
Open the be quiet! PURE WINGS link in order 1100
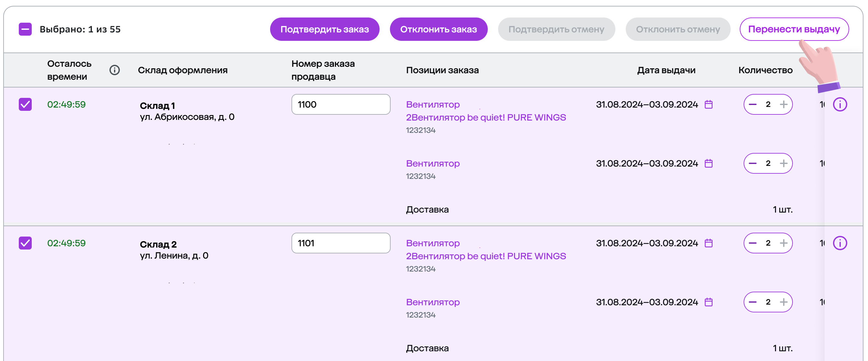click(486, 117)
